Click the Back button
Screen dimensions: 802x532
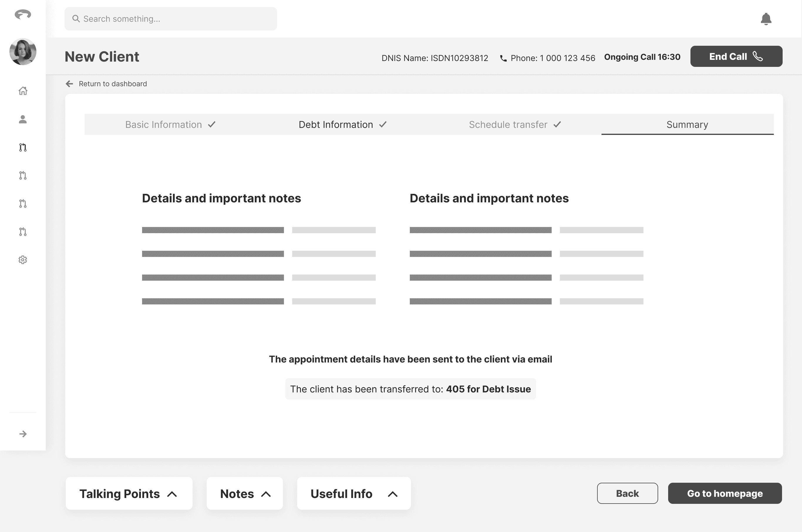[x=627, y=493]
